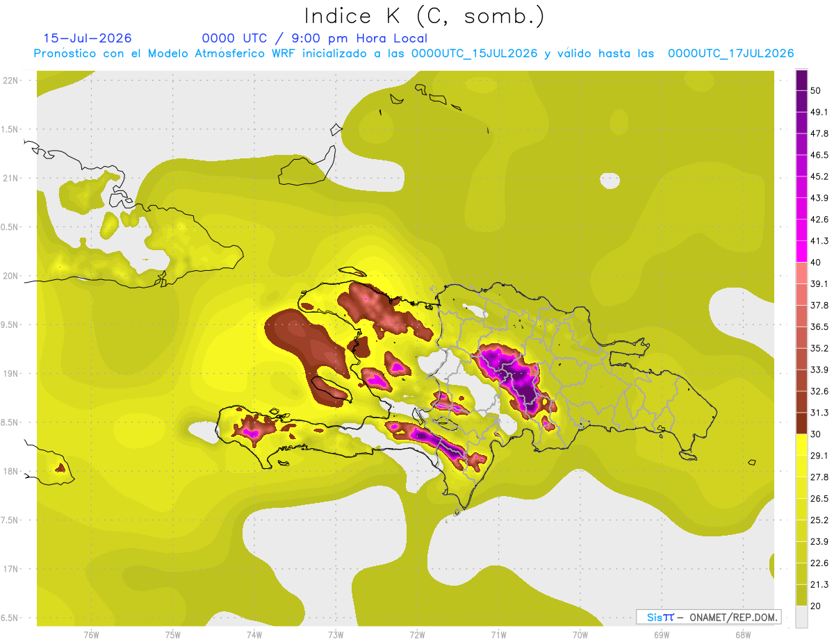Click the longitude label "73W"
Screen dimensions: 834x644
pos(336,634)
